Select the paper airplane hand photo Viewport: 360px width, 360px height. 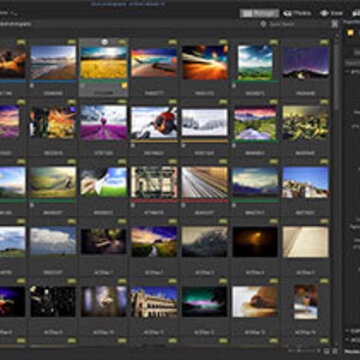(x=104, y=182)
